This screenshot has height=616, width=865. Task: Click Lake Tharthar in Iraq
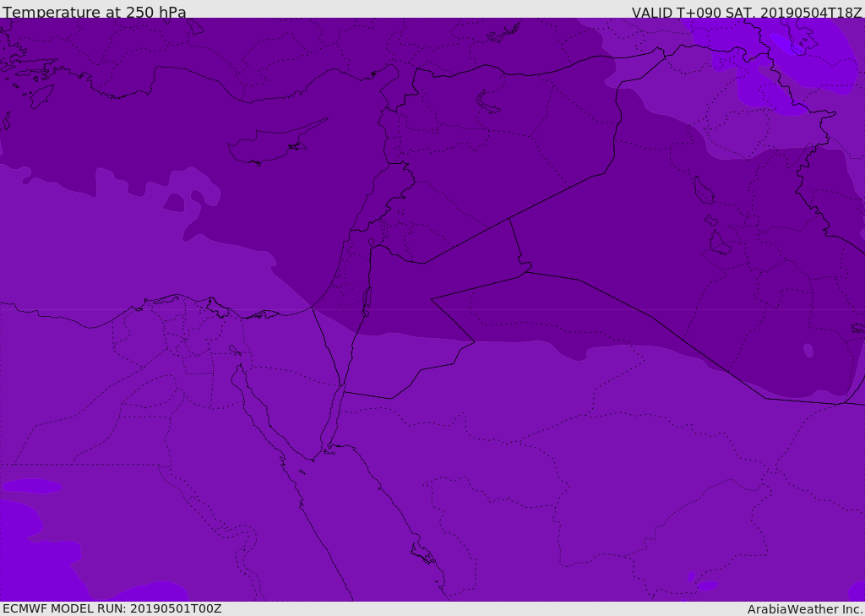[x=704, y=190]
